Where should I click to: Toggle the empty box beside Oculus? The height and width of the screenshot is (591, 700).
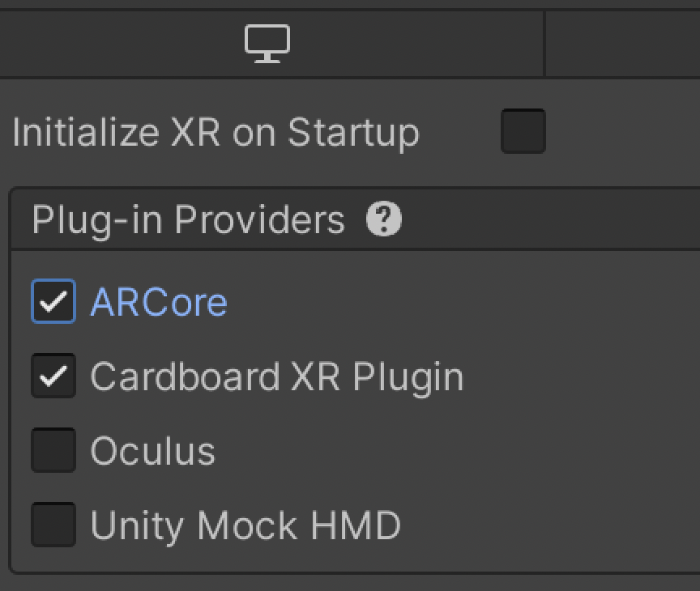tap(53, 451)
